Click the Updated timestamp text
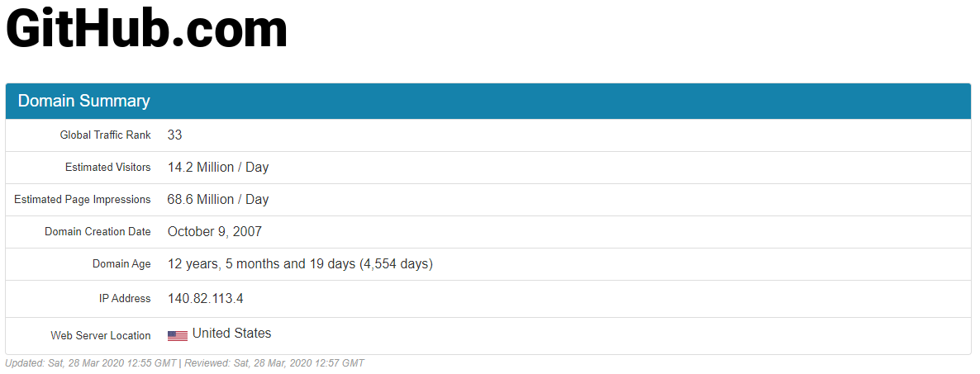This screenshot has width=980, height=374. coord(91,362)
